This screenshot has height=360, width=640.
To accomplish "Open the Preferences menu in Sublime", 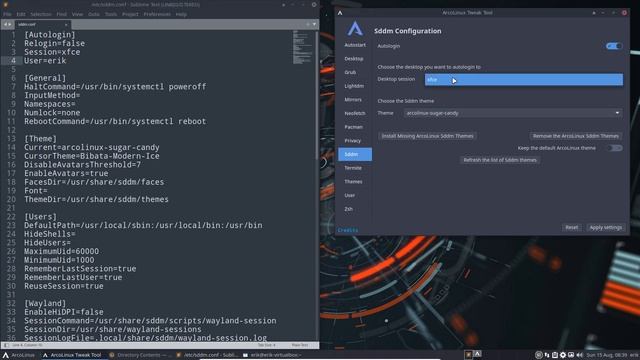I will [157, 14].
